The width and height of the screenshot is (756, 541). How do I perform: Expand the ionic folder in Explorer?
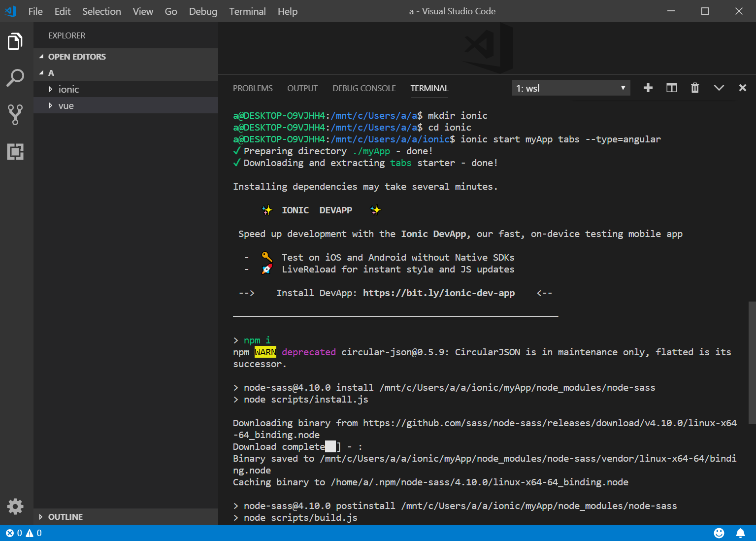click(68, 89)
